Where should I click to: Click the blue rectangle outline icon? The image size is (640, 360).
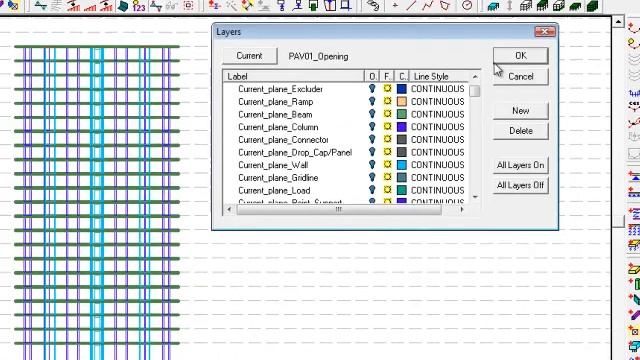tap(346, 6)
